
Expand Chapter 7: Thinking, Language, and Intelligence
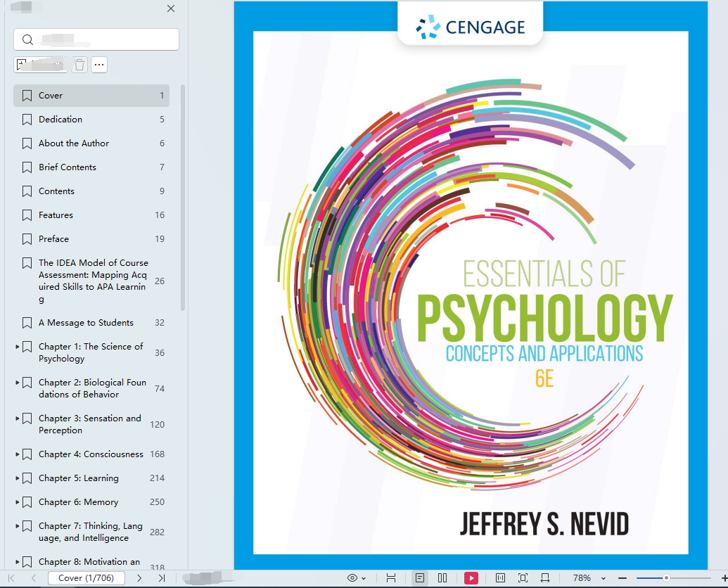[x=17, y=526]
